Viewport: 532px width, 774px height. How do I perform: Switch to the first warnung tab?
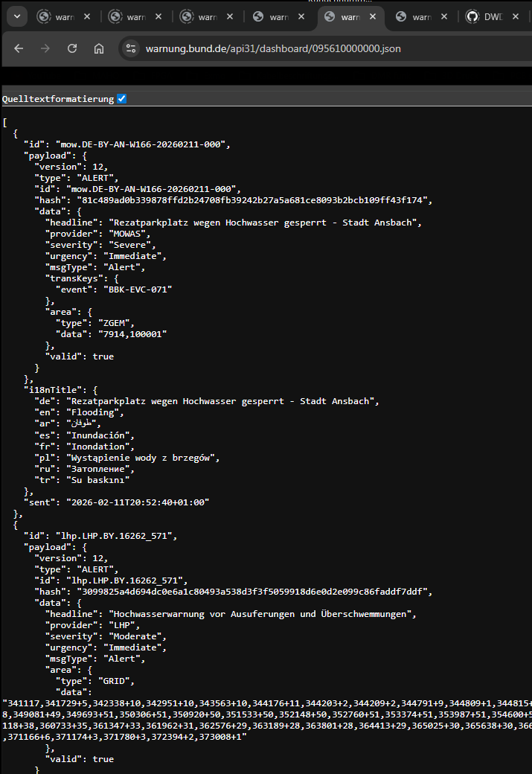coord(58,16)
